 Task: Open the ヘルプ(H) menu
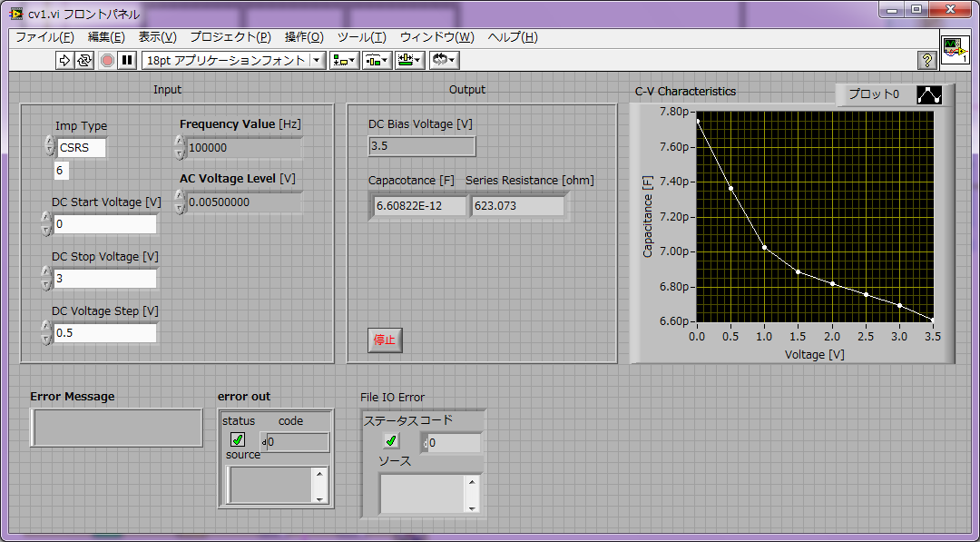[513, 37]
